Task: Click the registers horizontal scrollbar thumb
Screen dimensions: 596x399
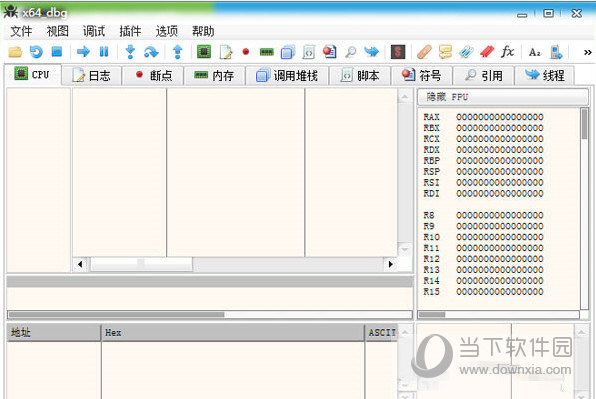Action: (x=432, y=315)
